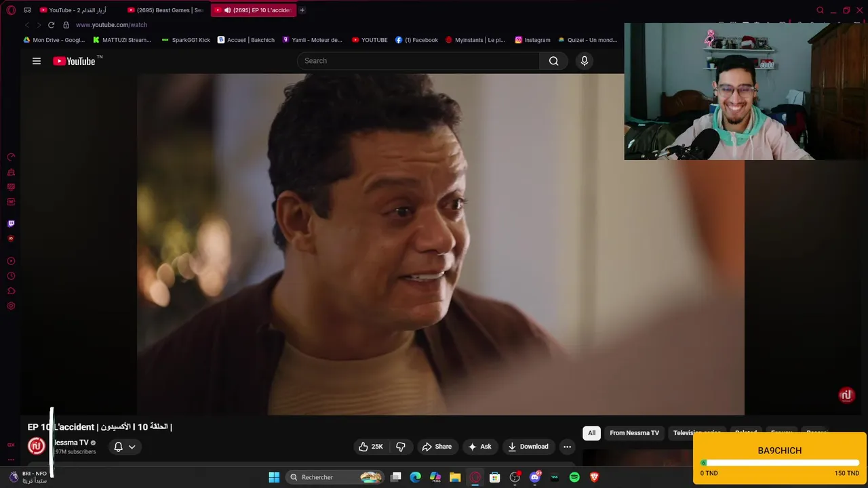Click the address bar URL
This screenshot has height=488, width=868.
pyautogui.click(x=111, y=25)
